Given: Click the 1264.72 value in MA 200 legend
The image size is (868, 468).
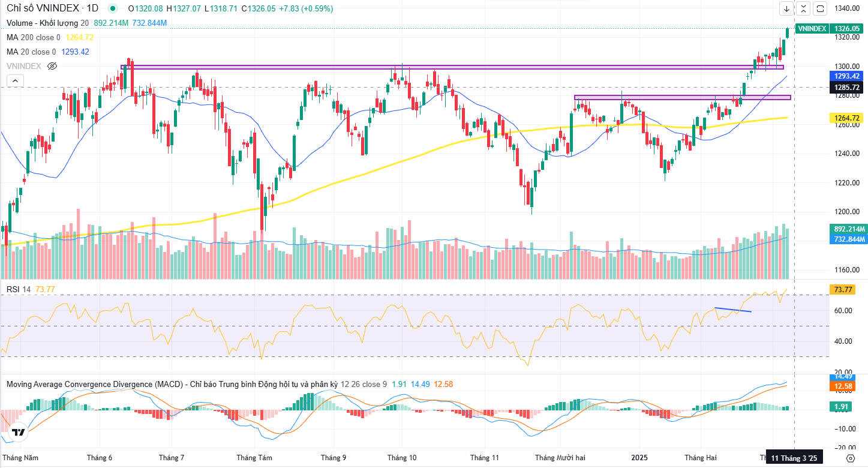Looking at the screenshot, I should [x=79, y=37].
